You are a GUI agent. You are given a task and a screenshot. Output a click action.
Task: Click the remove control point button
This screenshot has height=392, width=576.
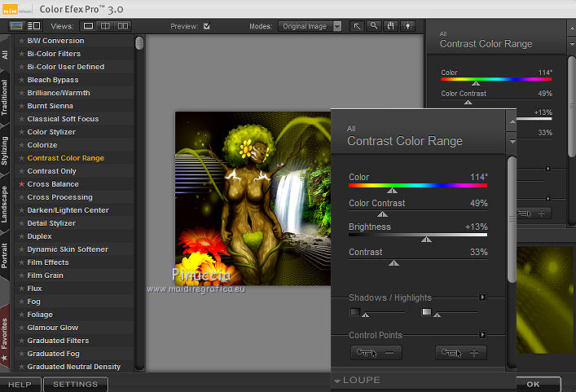[x=376, y=353]
